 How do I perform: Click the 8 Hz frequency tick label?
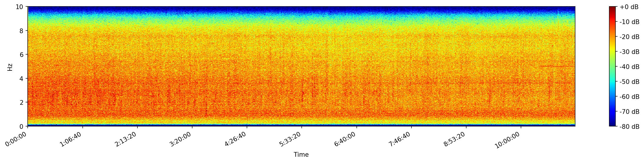coord(22,31)
